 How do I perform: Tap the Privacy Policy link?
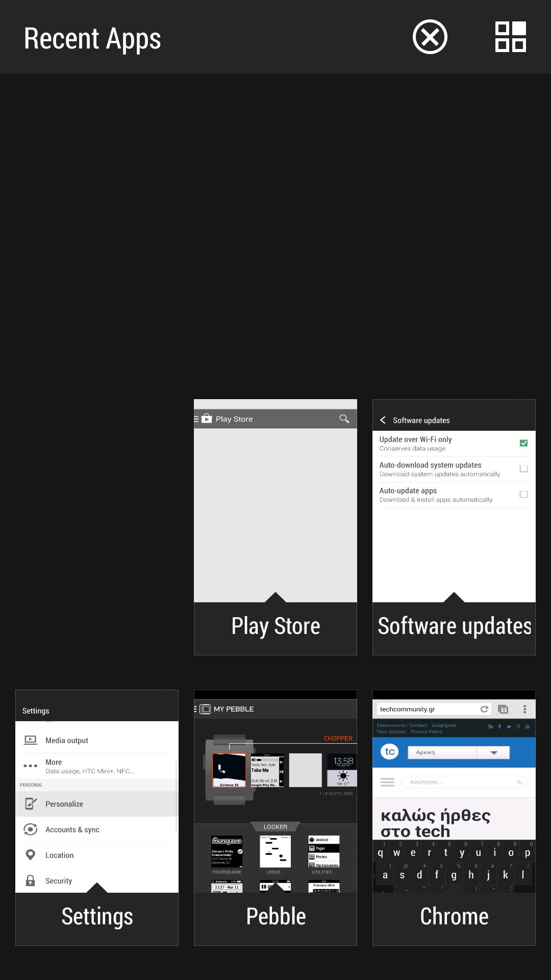(x=427, y=732)
